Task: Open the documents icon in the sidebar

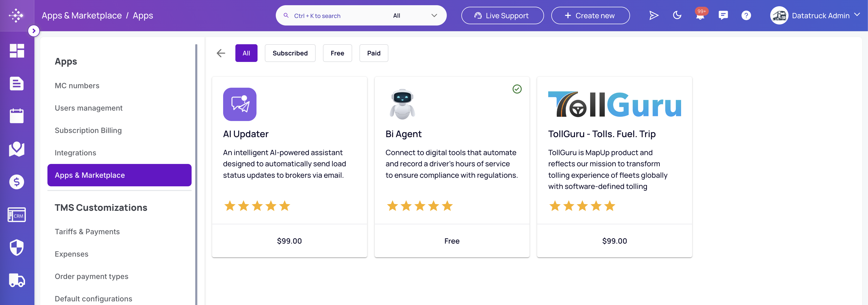Action: (x=17, y=83)
